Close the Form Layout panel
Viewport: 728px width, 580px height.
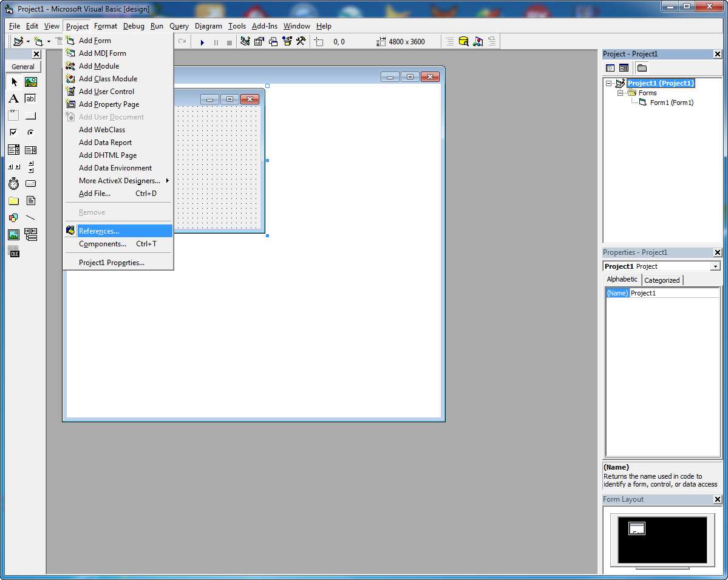717,499
